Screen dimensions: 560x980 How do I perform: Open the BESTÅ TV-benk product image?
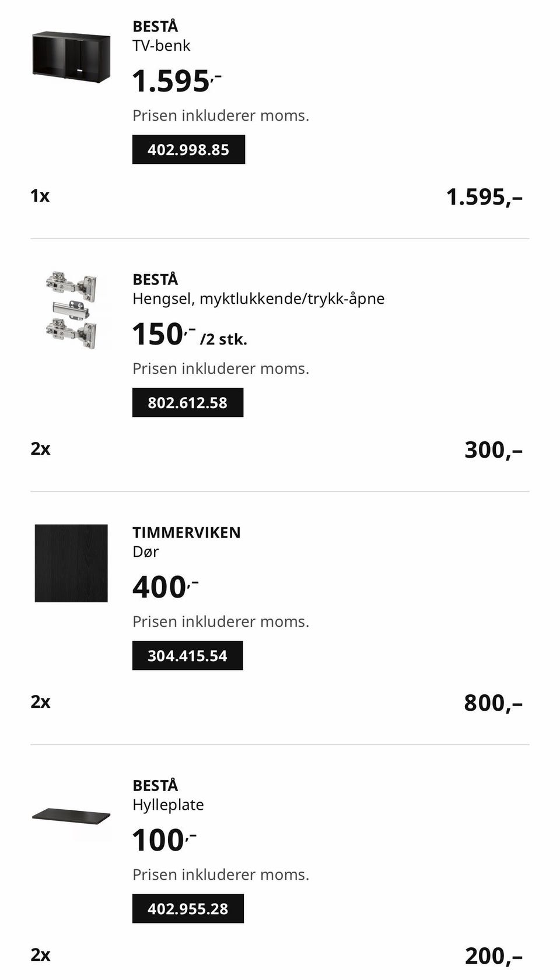coord(71,57)
